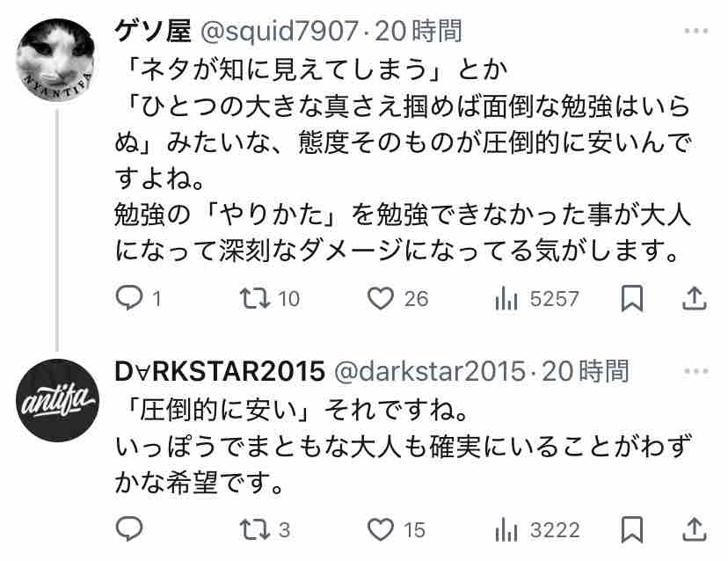The width and height of the screenshot is (728, 561).
Task: View analytics showing 3222 views
Action: coord(537,529)
